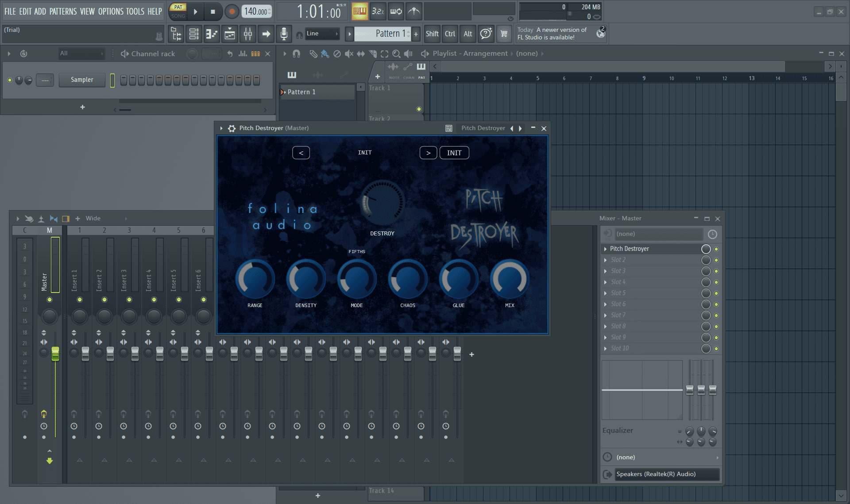Image resolution: width=850 pixels, height=504 pixels.
Task: Toggle SONG mode switch
Action: click(178, 15)
